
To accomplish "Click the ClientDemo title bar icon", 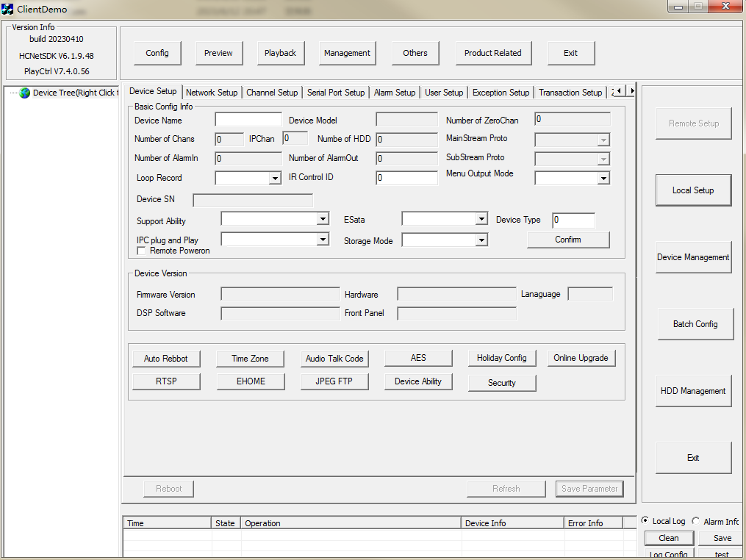I will pos(9,9).
